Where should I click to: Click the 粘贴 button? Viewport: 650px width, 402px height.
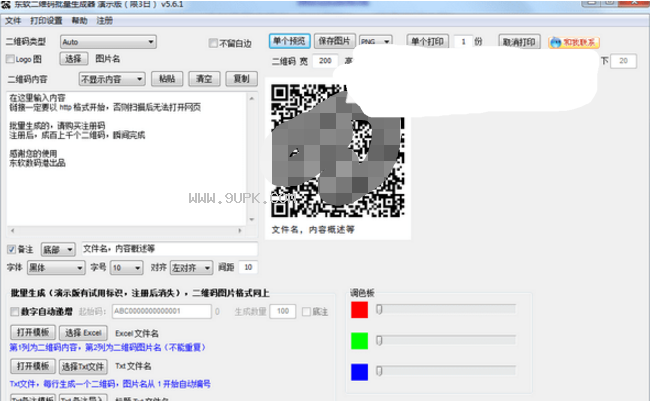(167, 78)
